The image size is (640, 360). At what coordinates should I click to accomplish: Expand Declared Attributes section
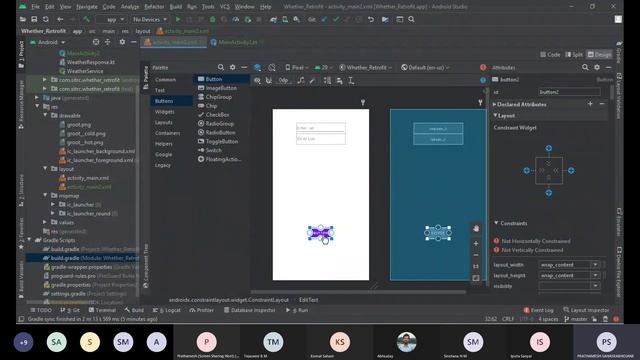pyautogui.click(x=494, y=104)
